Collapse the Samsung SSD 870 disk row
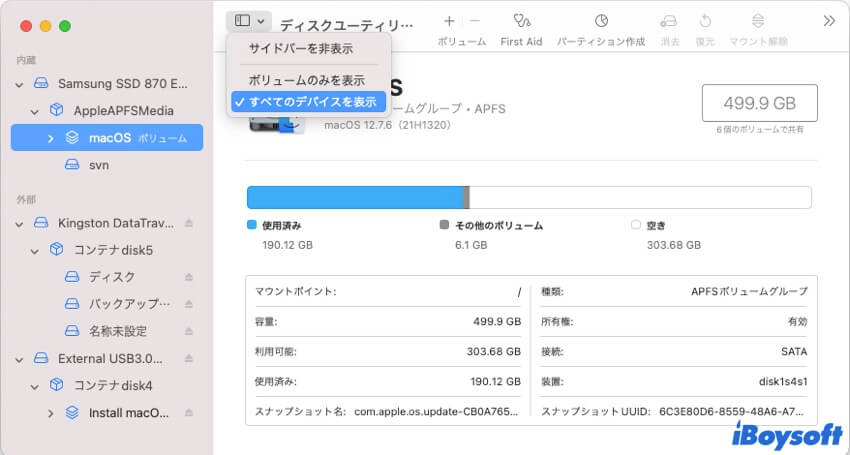Image resolution: width=850 pixels, height=455 pixels. click(20, 85)
